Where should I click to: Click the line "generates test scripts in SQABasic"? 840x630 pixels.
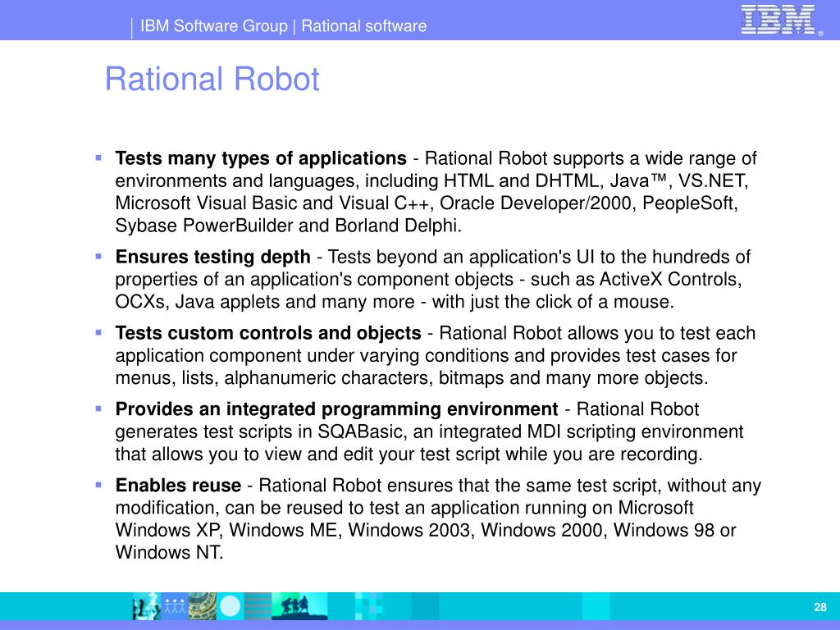coord(429,431)
